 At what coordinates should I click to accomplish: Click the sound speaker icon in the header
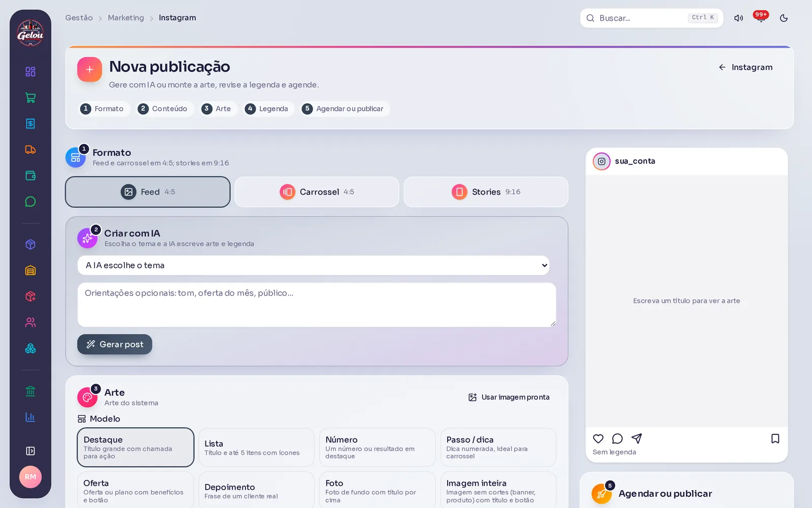coord(738,18)
